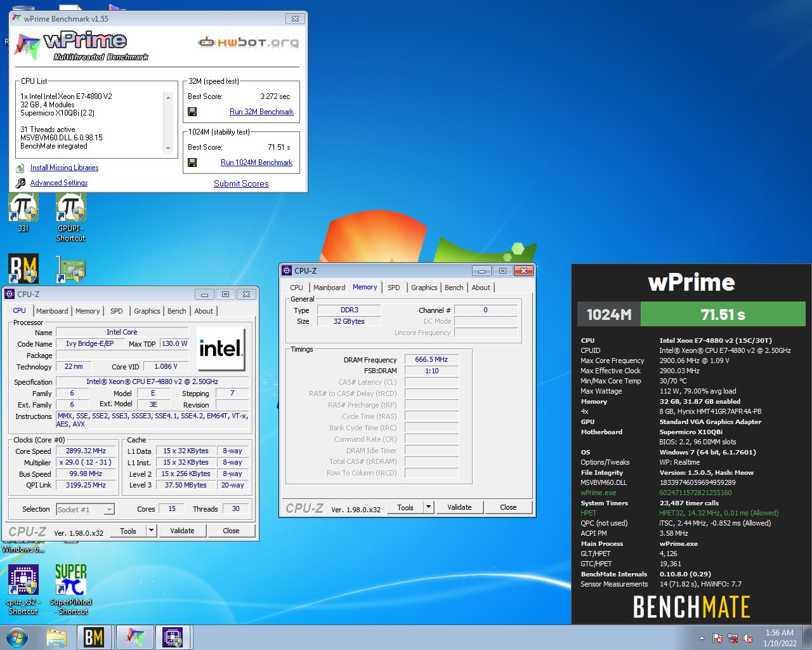The width and height of the screenshot is (812, 650).
Task: Click the DRAM Frequency 666.5 MHz field
Action: pos(431,359)
